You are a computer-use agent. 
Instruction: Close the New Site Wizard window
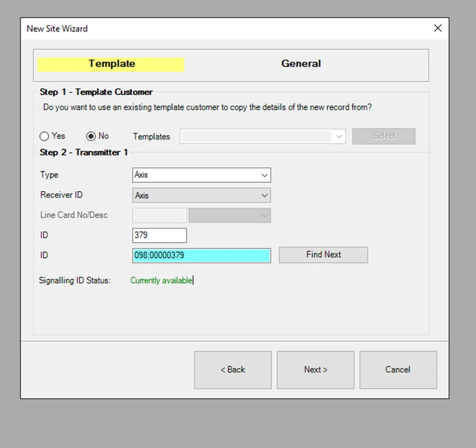click(x=438, y=28)
